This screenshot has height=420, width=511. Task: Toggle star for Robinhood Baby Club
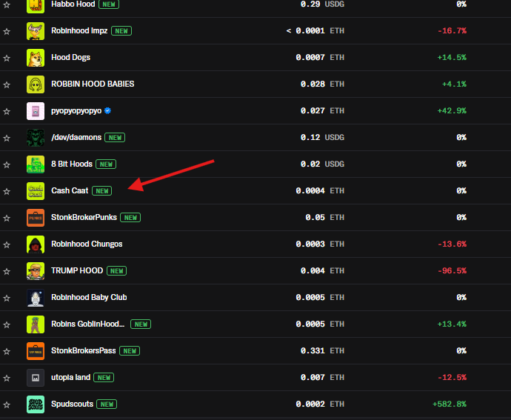7,298
